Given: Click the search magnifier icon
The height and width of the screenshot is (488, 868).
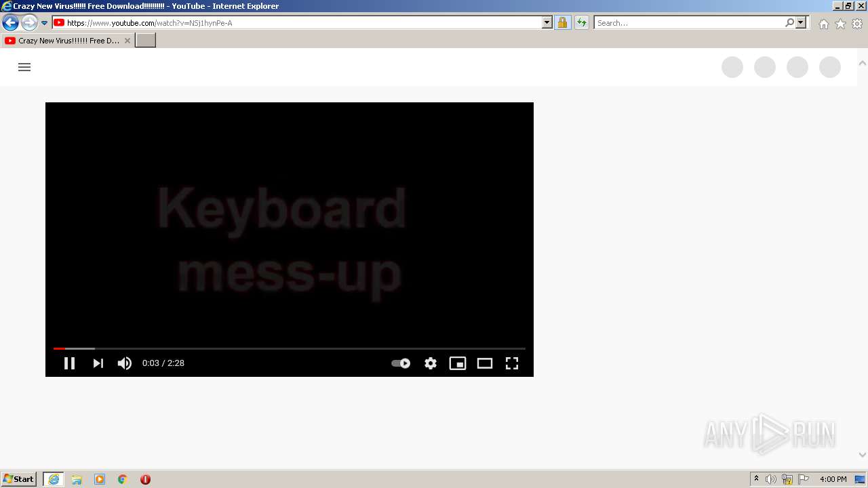Looking at the screenshot, I should pos(789,23).
